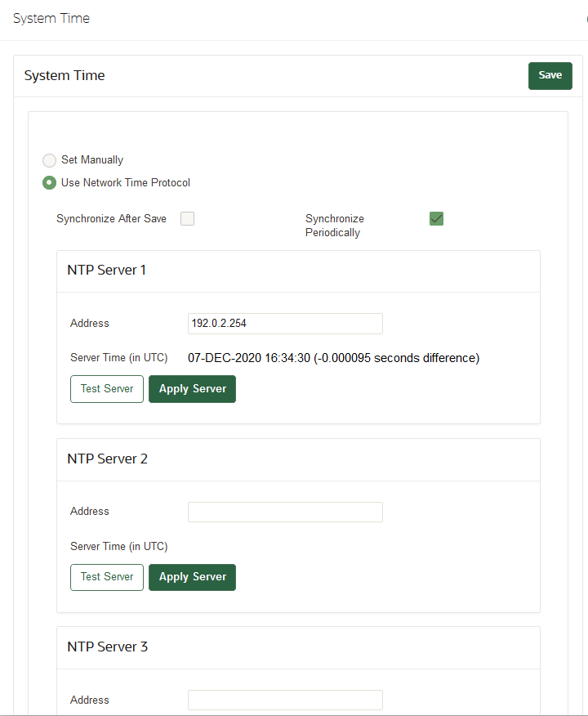Uncheck Synchronize Periodically checkbox
Image resolution: width=588 pixels, height=716 pixels.
click(437, 219)
